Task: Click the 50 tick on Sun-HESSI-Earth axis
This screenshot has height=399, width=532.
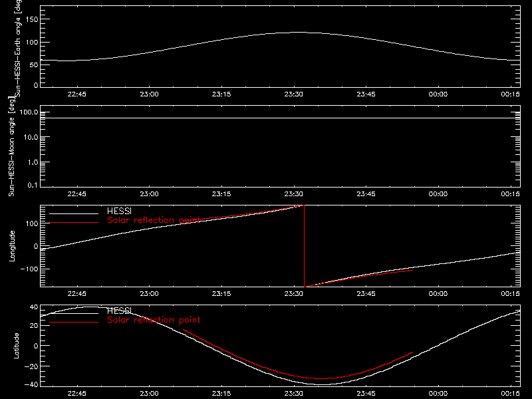Action: pos(34,65)
